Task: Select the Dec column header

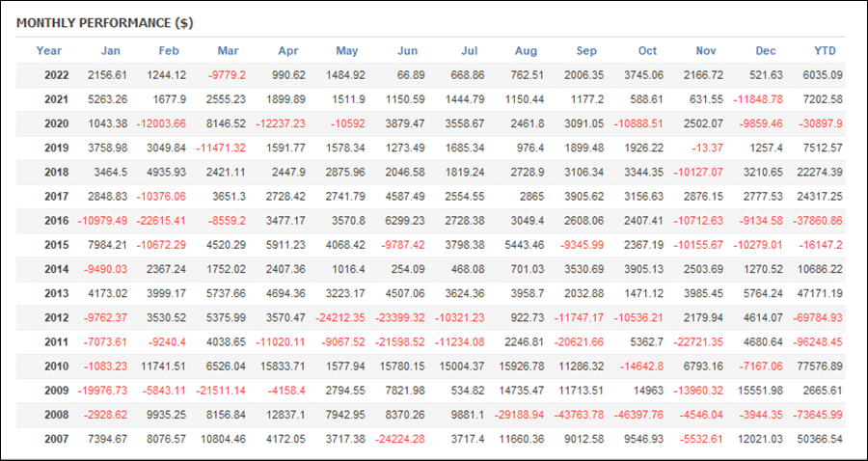Action: tap(766, 51)
